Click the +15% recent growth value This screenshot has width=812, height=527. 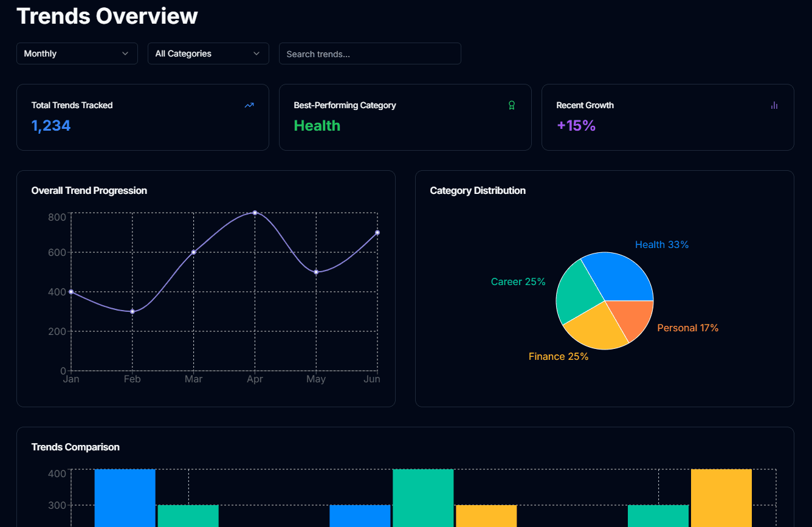click(576, 126)
